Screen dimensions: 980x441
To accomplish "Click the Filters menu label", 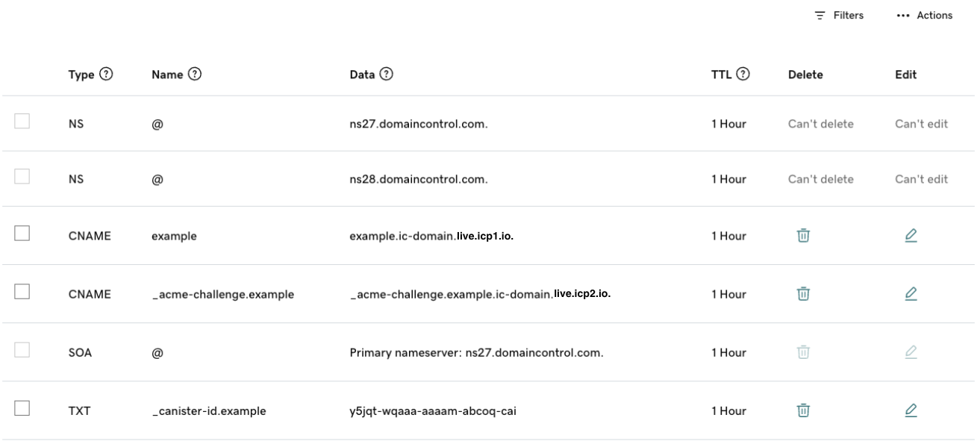I will (847, 13).
